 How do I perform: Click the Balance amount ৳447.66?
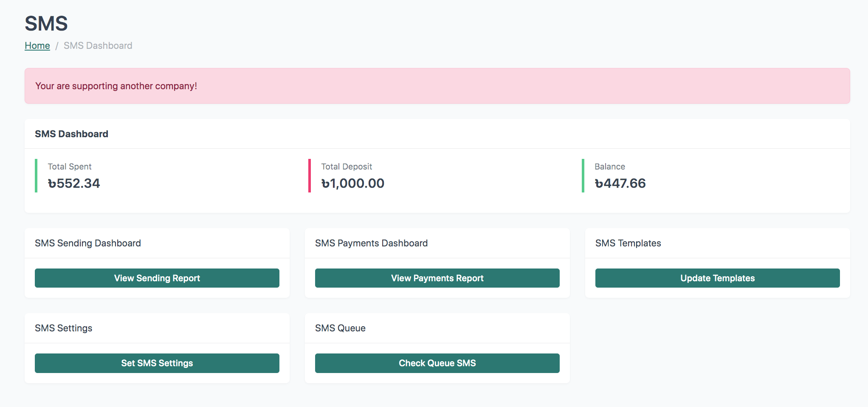tap(620, 183)
